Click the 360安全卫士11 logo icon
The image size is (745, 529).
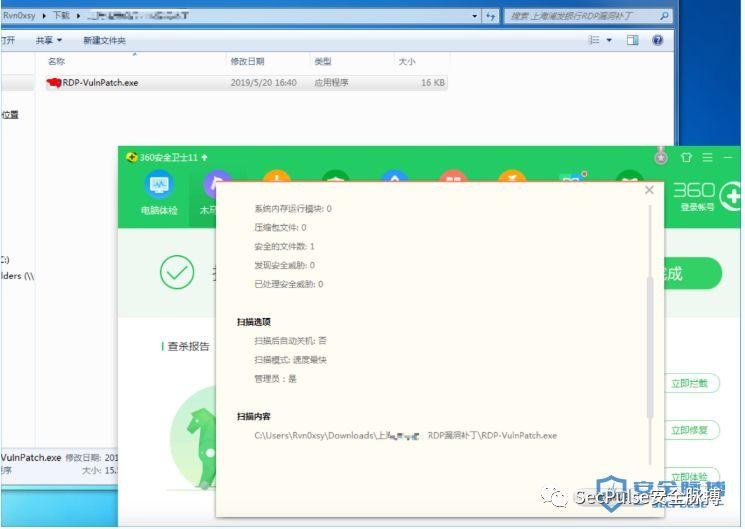(x=132, y=157)
